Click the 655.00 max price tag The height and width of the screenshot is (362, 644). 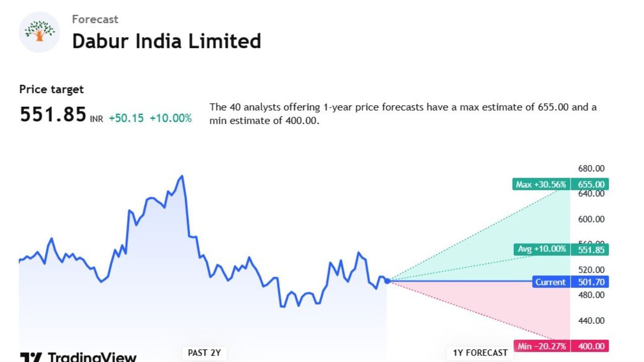[x=591, y=185]
